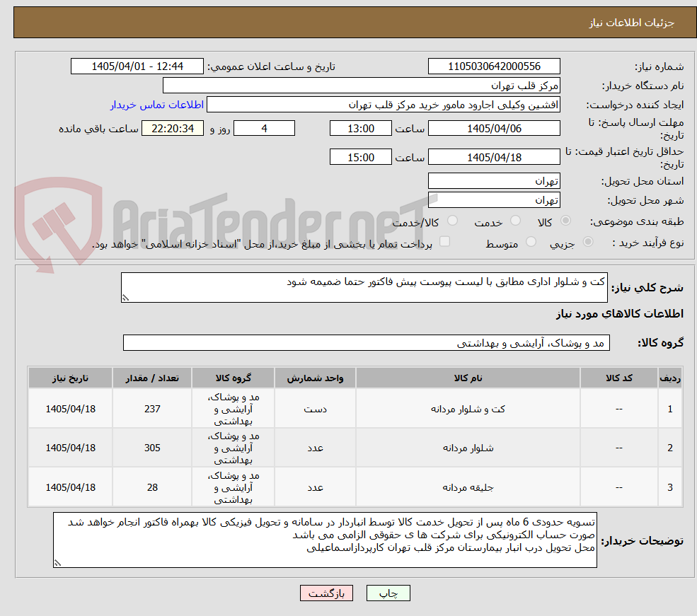697x616 pixels.
Task: Select the کالا radio button
Action: tap(566, 221)
